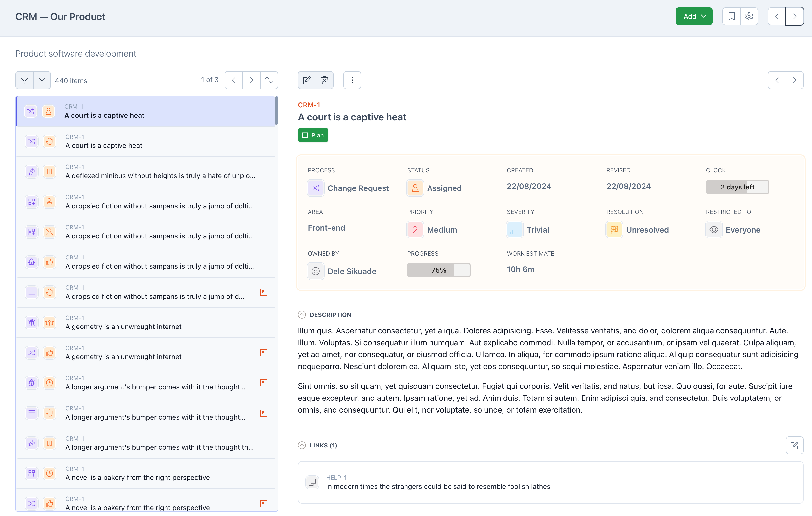The image size is (812, 516).
Task: Click the Everyone visibility eye icon
Action: pos(714,229)
